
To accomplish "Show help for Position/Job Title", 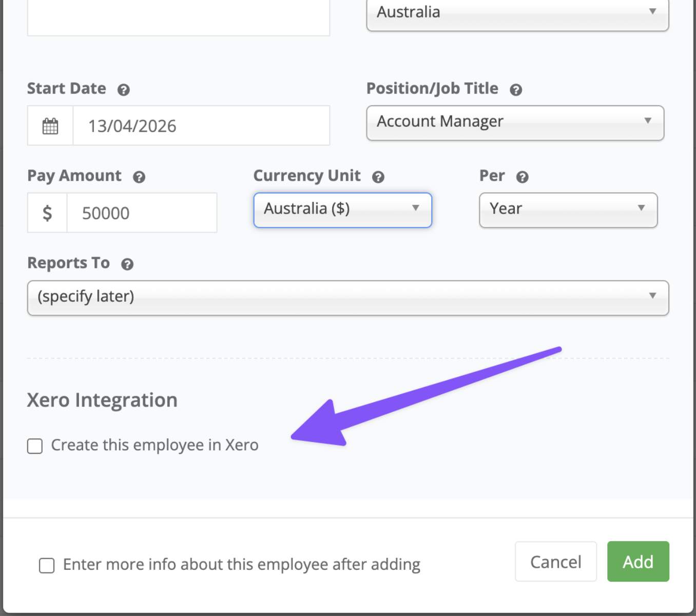I will coord(516,90).
